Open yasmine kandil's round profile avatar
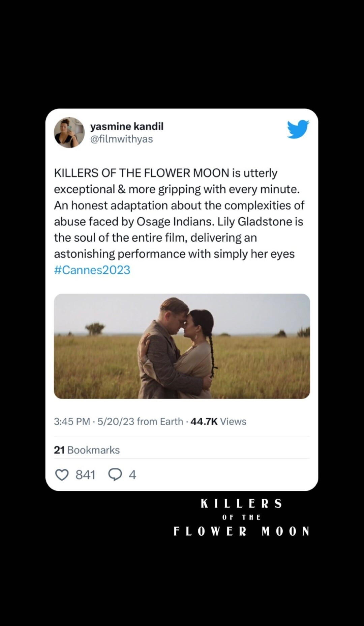Viewport: 364px width, 626px height. click(69, 133)
